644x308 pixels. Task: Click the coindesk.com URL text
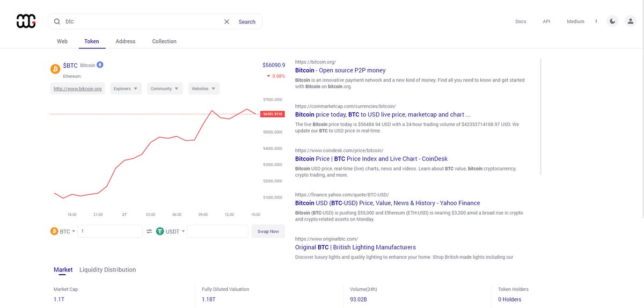(x=339, y=150)
